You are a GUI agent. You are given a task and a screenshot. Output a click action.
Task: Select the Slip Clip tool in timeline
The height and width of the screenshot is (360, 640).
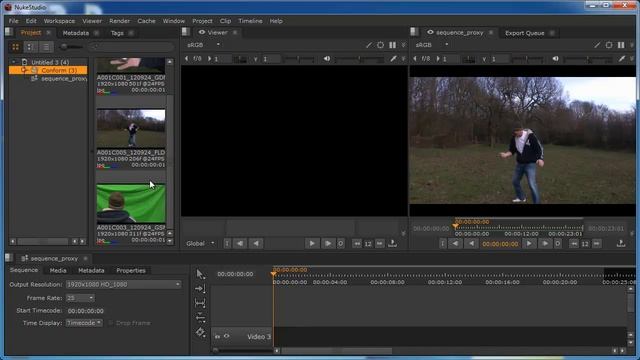[x=200, y=303]
